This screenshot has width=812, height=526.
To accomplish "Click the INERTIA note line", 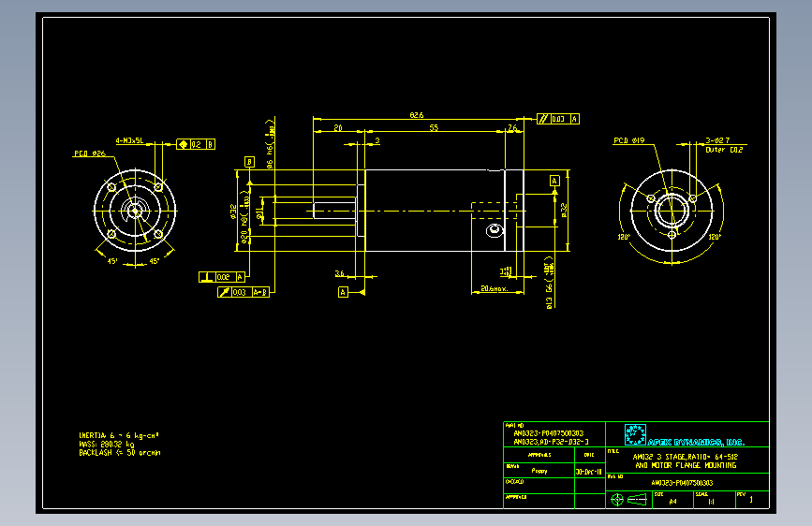I will [119, 435].
